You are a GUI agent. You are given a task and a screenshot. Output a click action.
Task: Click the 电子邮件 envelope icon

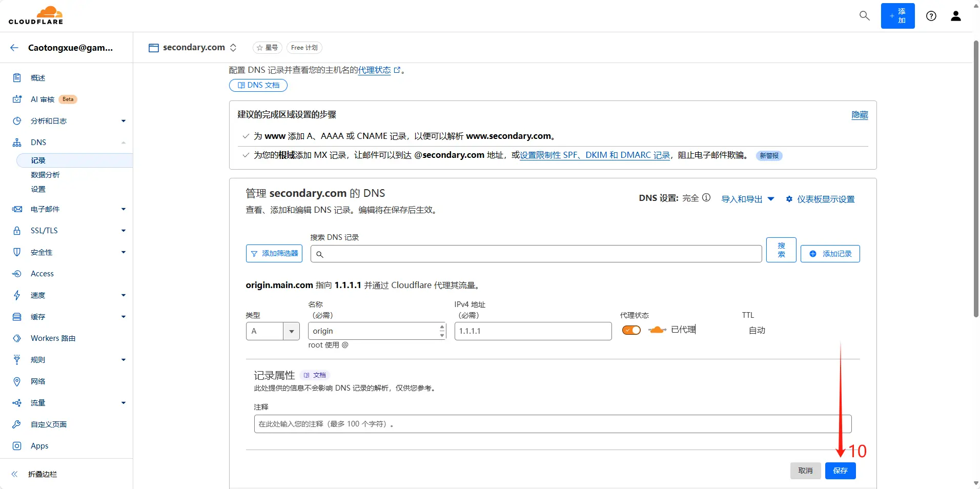17,209
